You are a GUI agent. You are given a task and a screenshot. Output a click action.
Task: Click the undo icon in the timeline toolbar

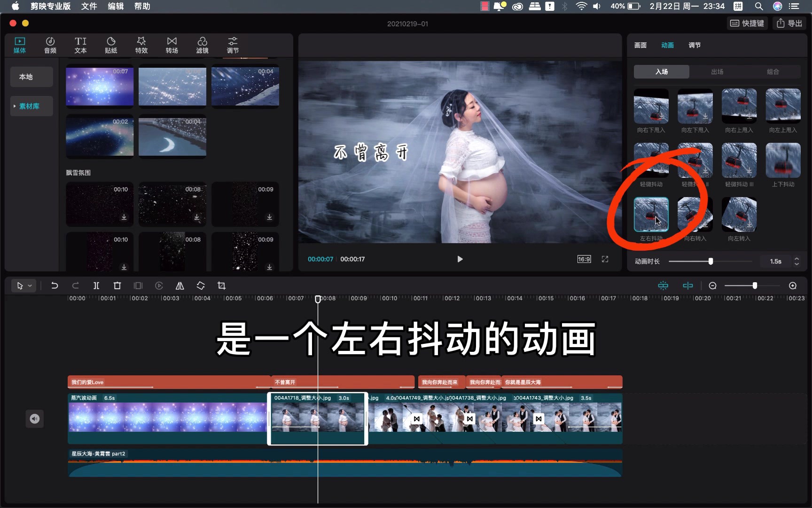click(55, 286)
